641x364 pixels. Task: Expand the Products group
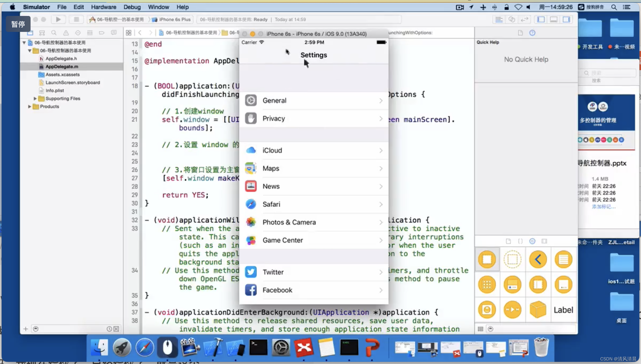pos(29,107)
